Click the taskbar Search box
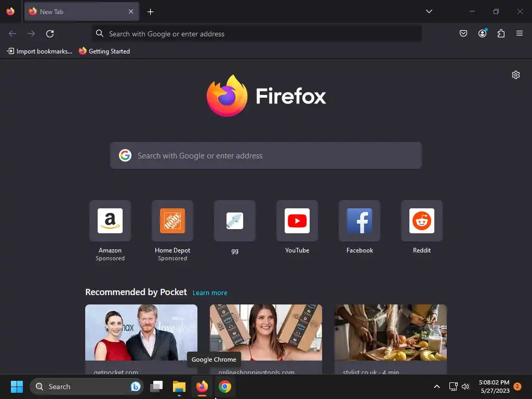The height and width of the screenshot is (399, 532). pos(87,387)
